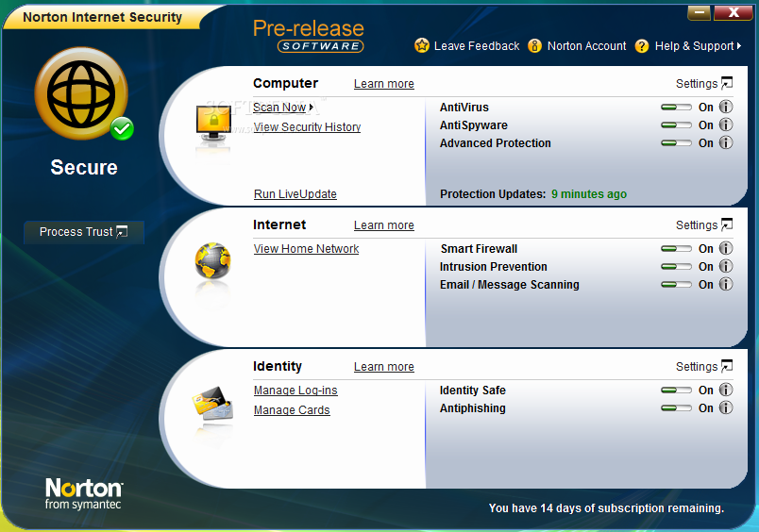Toggle the AntiVirus switch

click(x=676, y=108)
